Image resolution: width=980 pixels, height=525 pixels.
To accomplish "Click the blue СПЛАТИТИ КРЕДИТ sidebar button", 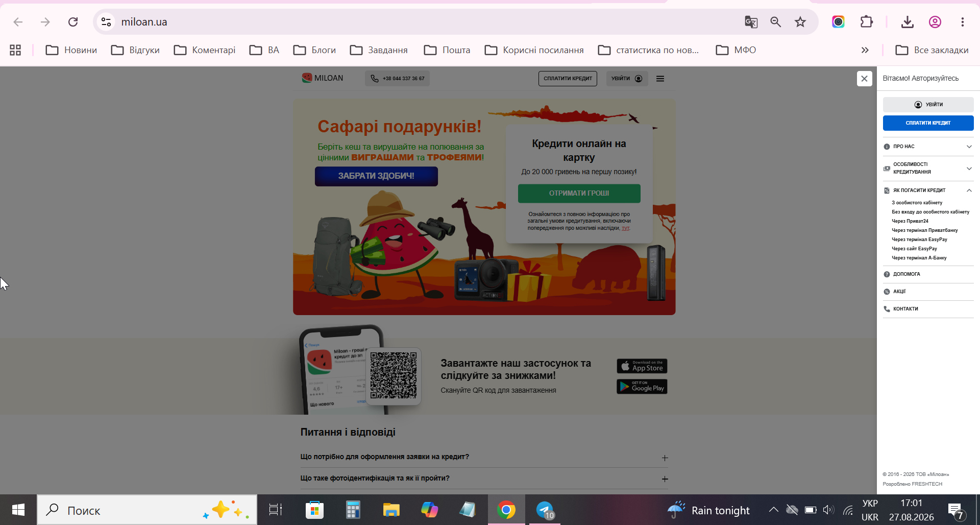I will tap(928, 123).
